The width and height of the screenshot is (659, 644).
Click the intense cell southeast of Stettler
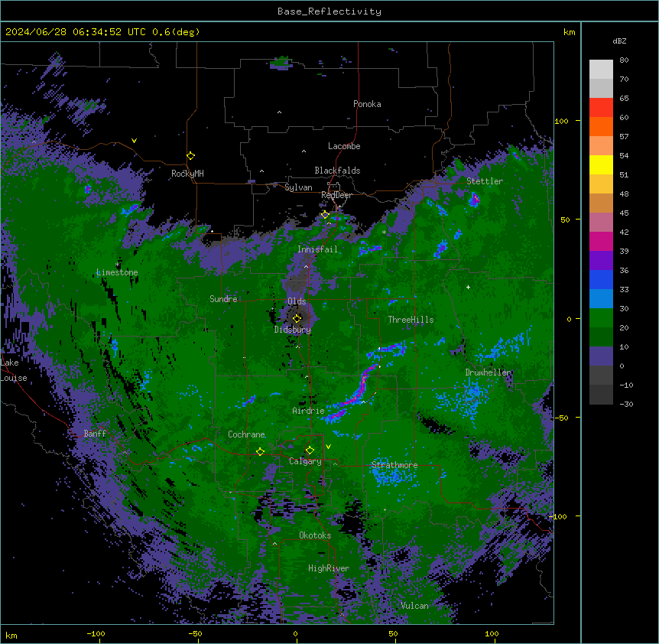point(475,200)
